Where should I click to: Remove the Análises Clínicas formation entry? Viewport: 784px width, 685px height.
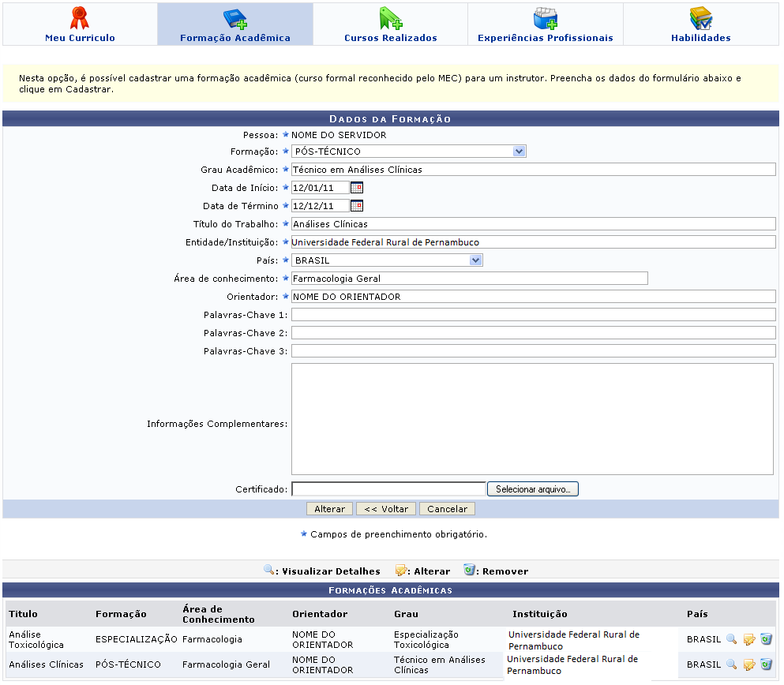pyautogui.click(x=766, y=664)
